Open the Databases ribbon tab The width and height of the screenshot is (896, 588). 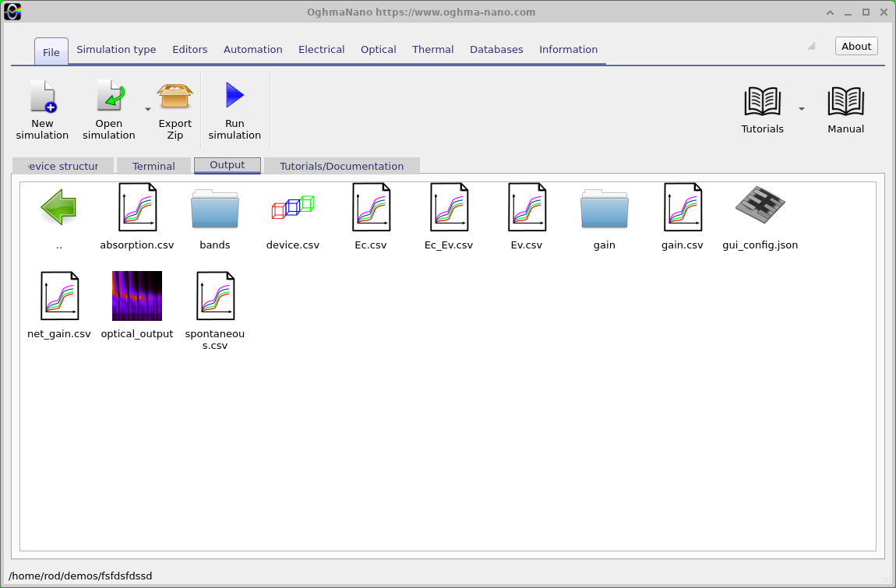coord(496,50)
